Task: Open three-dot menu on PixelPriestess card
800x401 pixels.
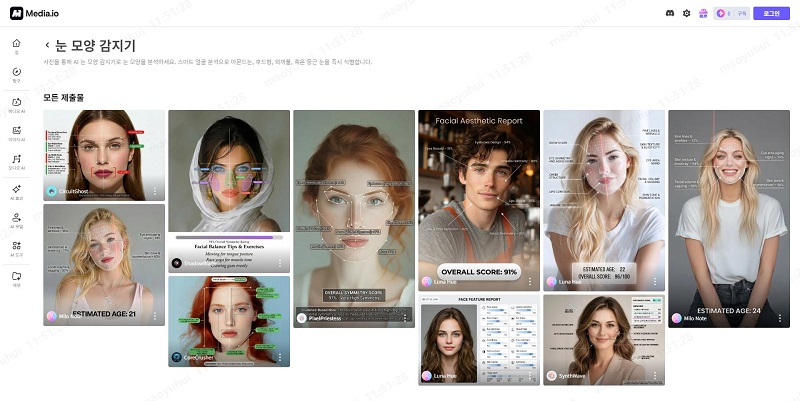Action: (x=404, y=317)
